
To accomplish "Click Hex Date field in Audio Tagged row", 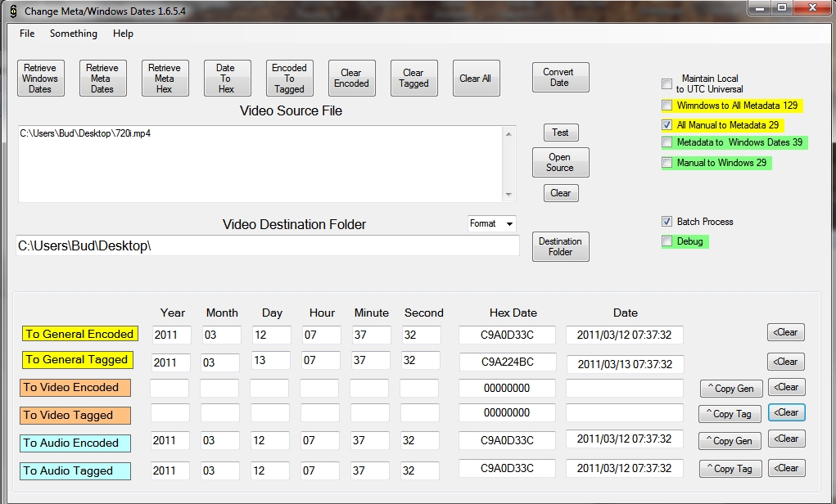I will click(507, 468).
